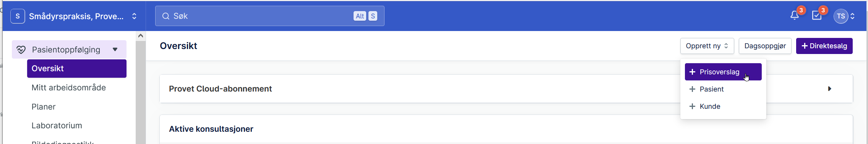Click the search magnifier icon
This screenshot has width=868, height=144.
166,16
